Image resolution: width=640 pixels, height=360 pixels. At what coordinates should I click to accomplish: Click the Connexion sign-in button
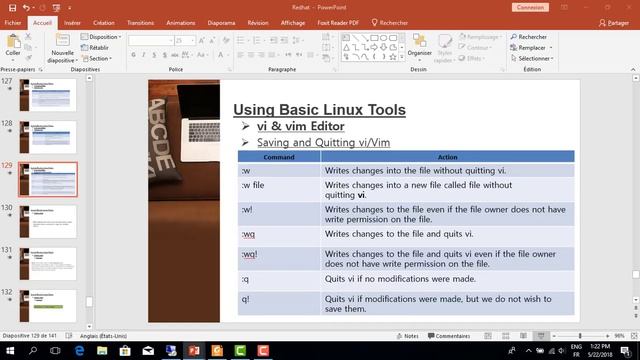click(530, 7)
